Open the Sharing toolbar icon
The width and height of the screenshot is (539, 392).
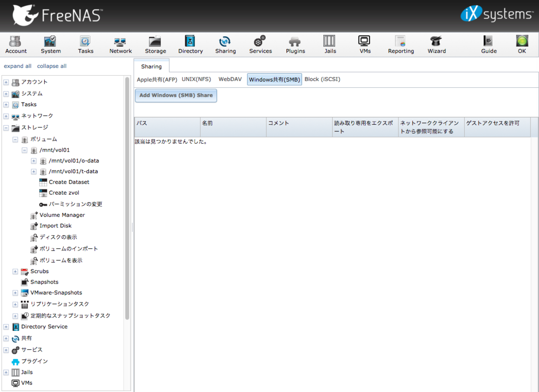click(225, 45)
